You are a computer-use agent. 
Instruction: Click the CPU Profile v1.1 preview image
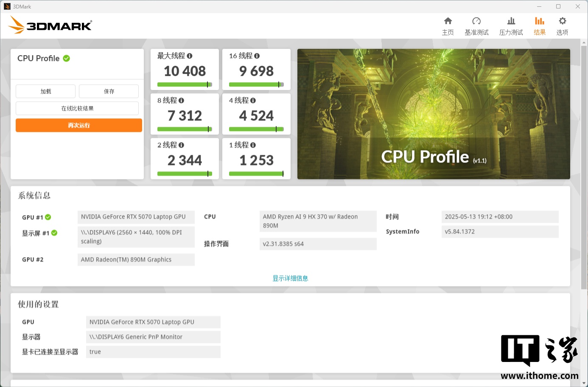434,114
